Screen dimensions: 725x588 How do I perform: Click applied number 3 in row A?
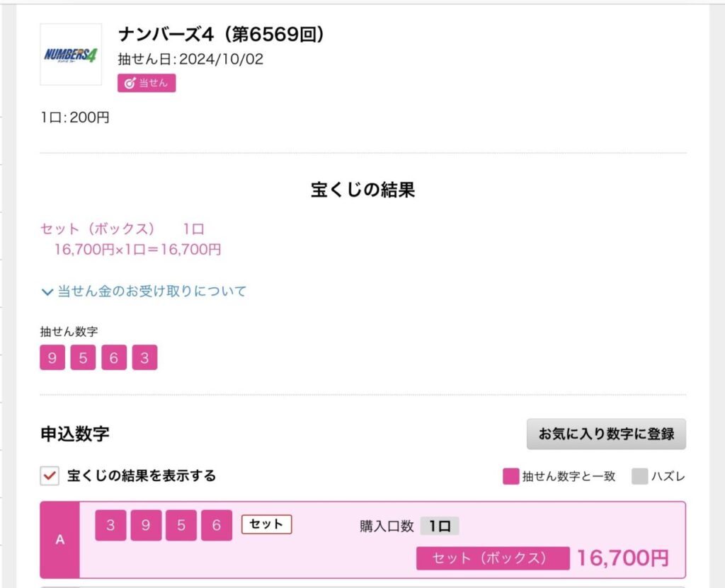110,525
